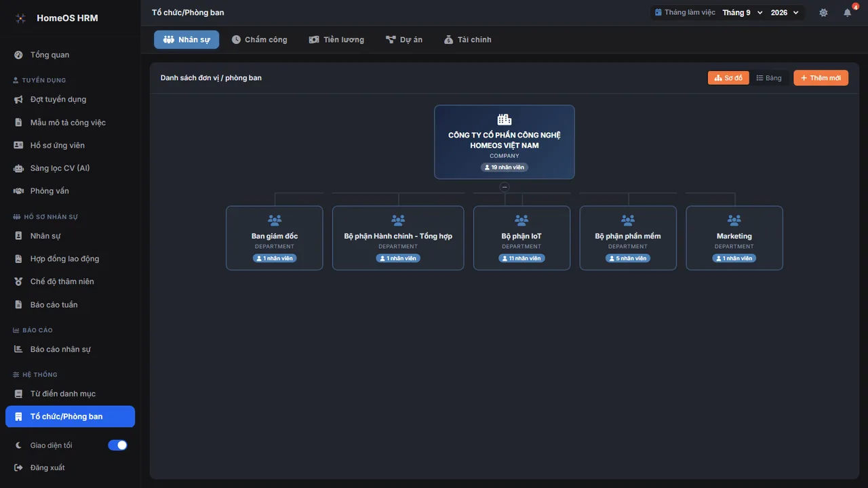The height and width of the screenshot is (488, 868).
Task: Open Hợp đồng lao động in sidebar
Action: 70,259
